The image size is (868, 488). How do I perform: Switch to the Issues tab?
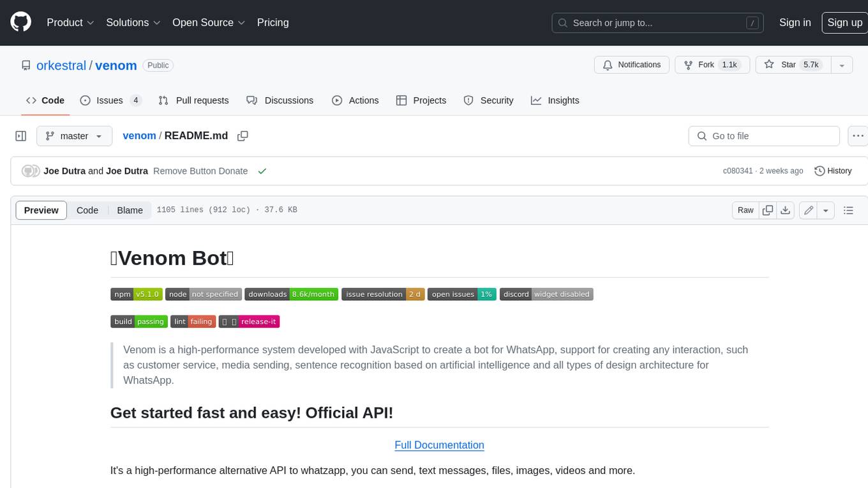[x=110, y=100]
